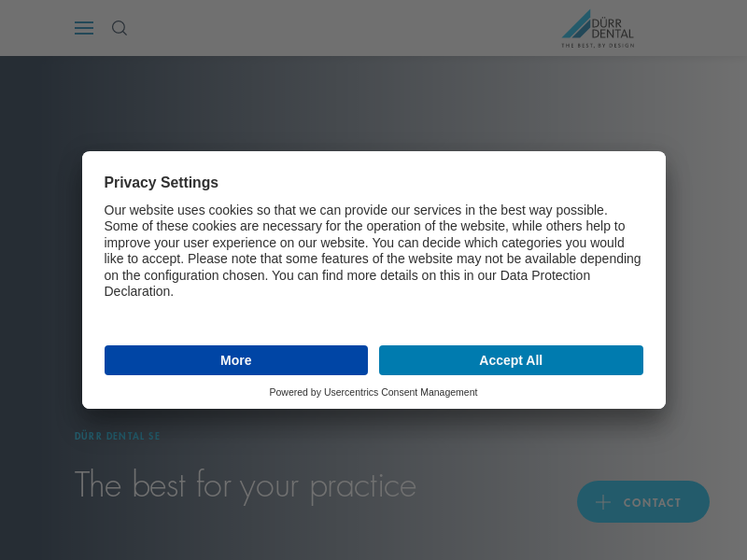Click the plus icon on the Contact button

602,502
